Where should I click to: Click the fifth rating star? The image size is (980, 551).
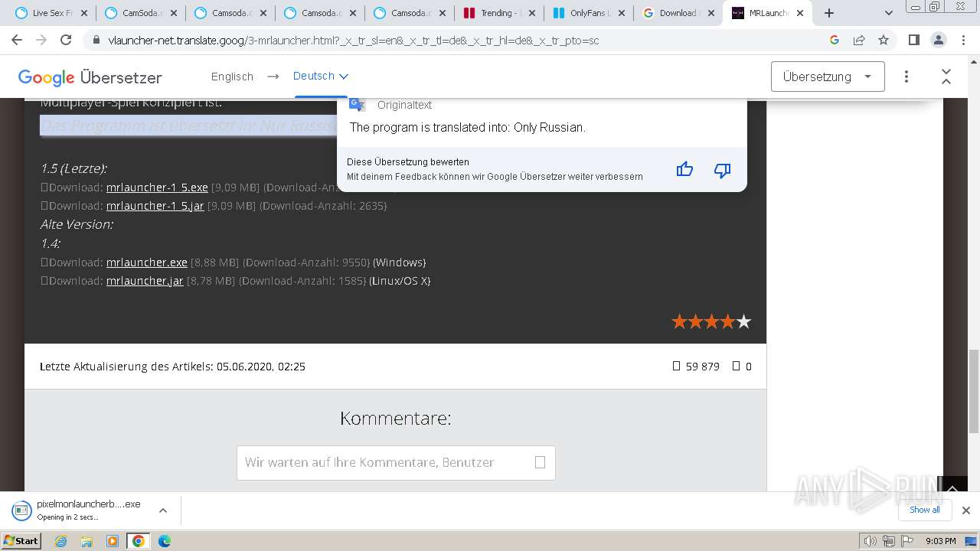point(743,321)
